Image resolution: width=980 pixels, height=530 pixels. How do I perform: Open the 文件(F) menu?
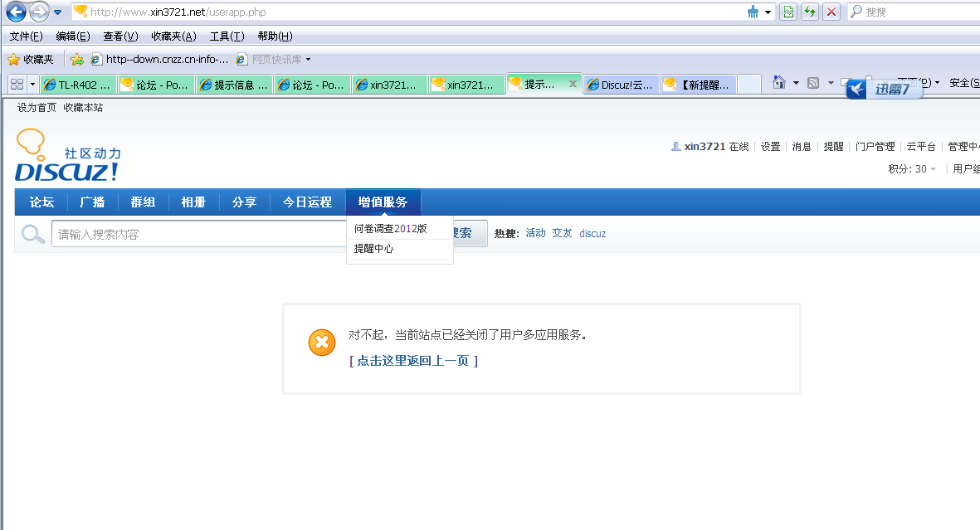click(27, 36)
